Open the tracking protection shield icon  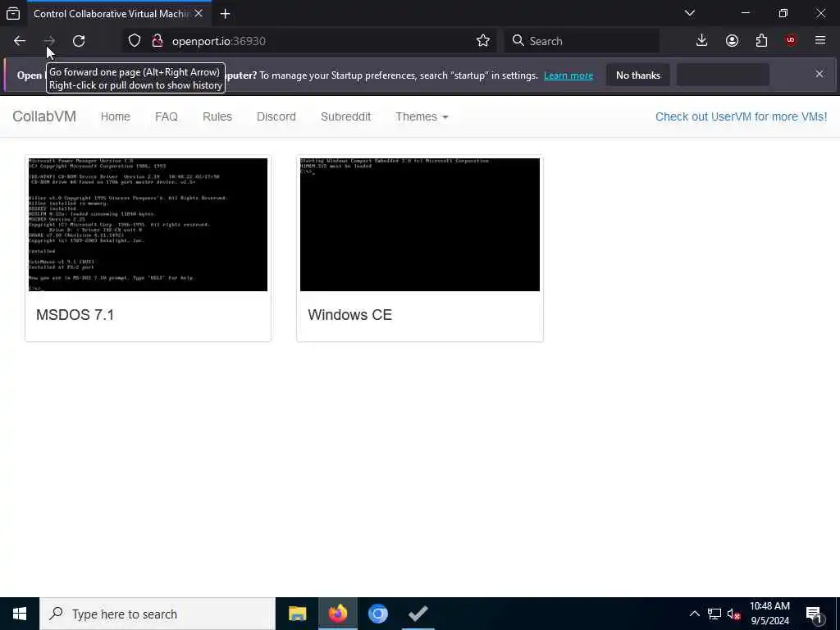135,41
